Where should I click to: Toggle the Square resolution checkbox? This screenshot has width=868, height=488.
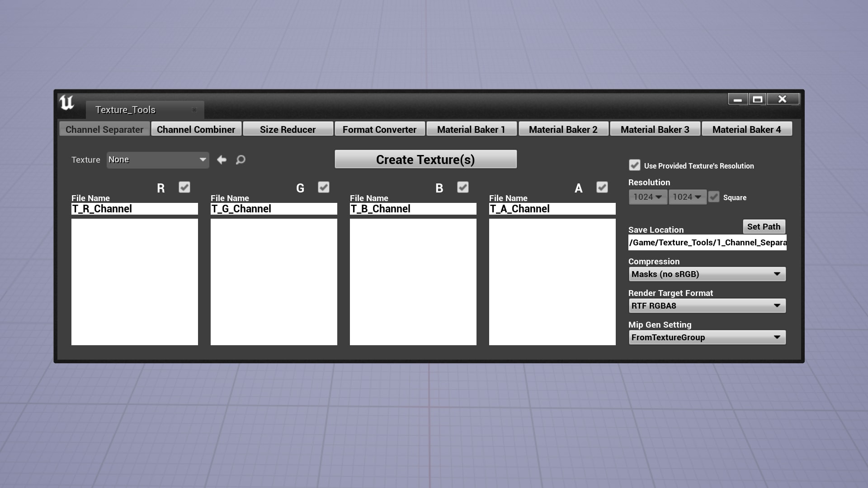point(713,197)
